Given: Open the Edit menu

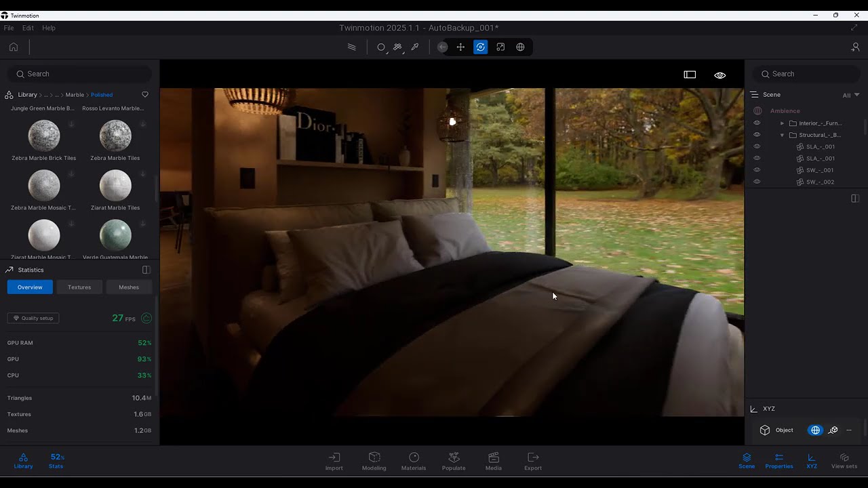Looking at the screenshot, I should 28,28.
